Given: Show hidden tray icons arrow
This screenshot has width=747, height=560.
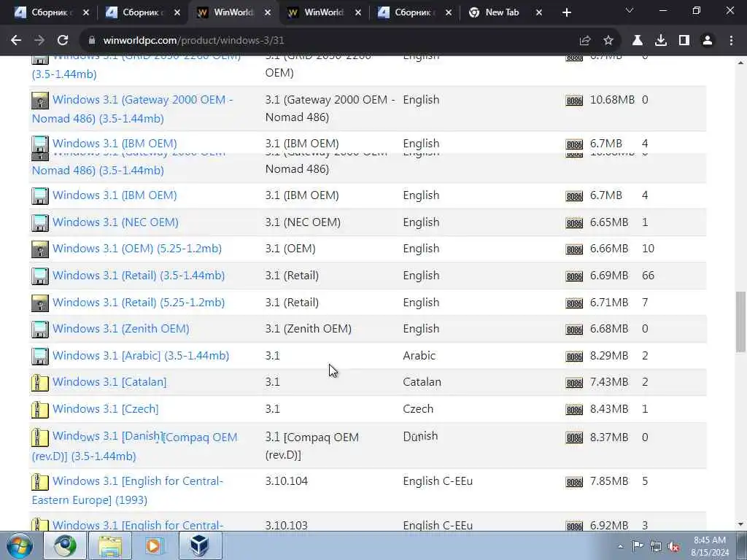Looking at the screenshot, I should pos(620,547).
